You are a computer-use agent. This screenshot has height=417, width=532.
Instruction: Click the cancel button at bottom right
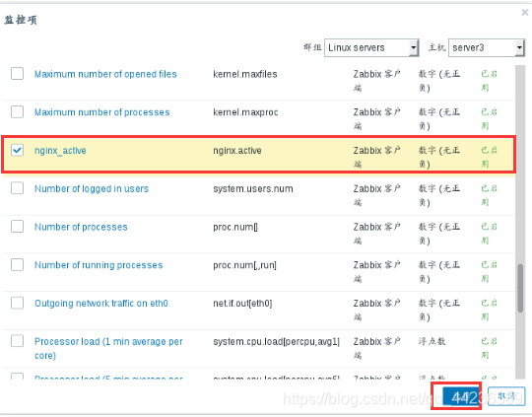click(506, 396)
